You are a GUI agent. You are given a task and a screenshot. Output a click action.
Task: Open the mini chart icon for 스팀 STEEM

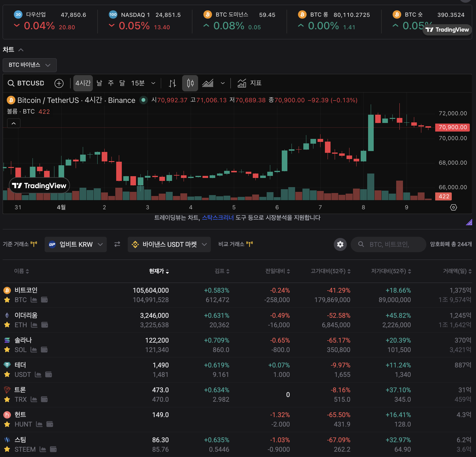tap(43, 449)
